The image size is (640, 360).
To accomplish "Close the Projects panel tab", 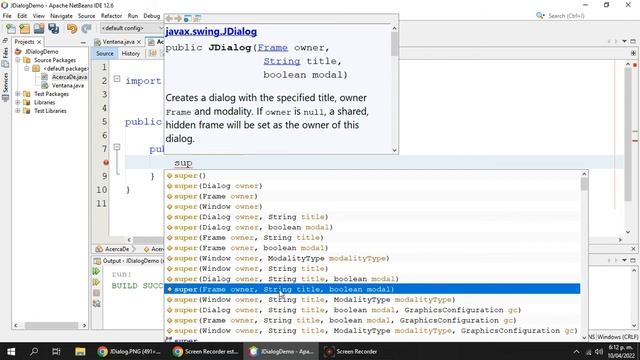I will pos(39,42).
